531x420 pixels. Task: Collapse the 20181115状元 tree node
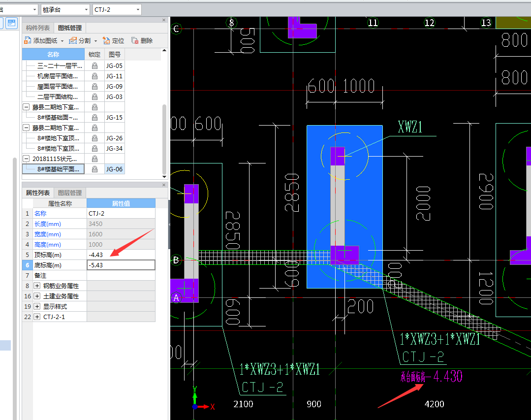(x=26, y=159)
